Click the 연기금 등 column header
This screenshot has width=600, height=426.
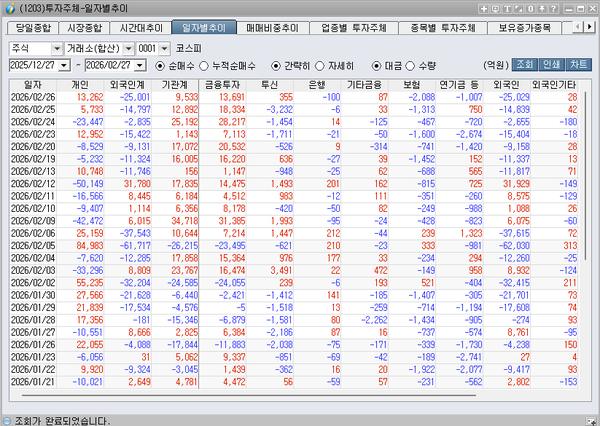459,85
